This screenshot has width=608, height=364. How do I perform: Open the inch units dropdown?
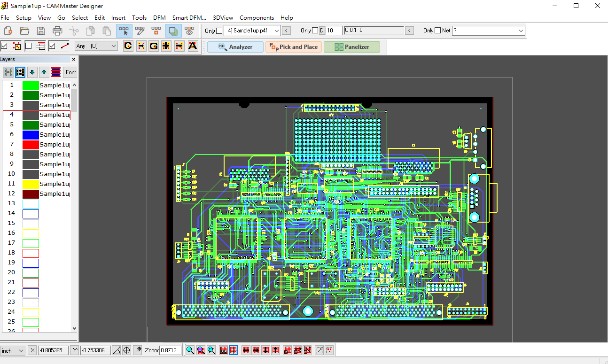point(13,351)
